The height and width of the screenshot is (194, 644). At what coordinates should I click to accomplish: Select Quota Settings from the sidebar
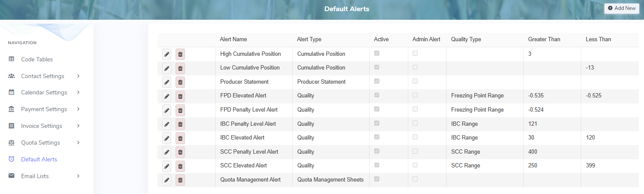click(40, 142)
